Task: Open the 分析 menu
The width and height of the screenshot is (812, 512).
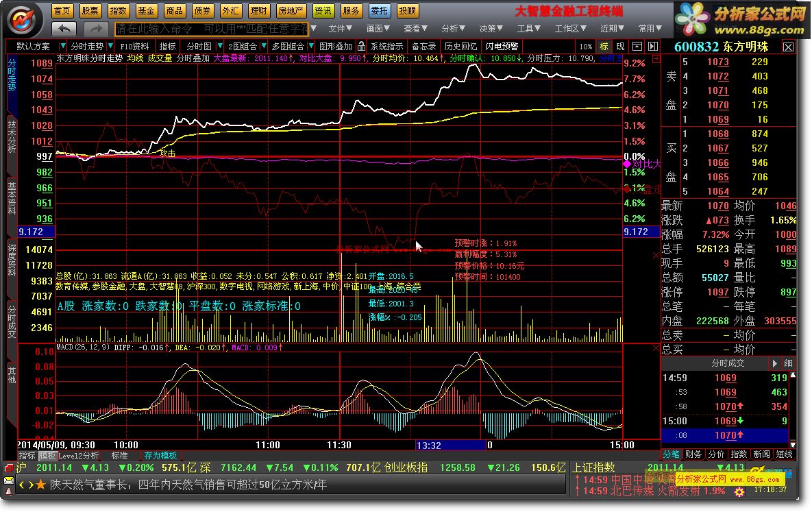Action: [453, 29]
